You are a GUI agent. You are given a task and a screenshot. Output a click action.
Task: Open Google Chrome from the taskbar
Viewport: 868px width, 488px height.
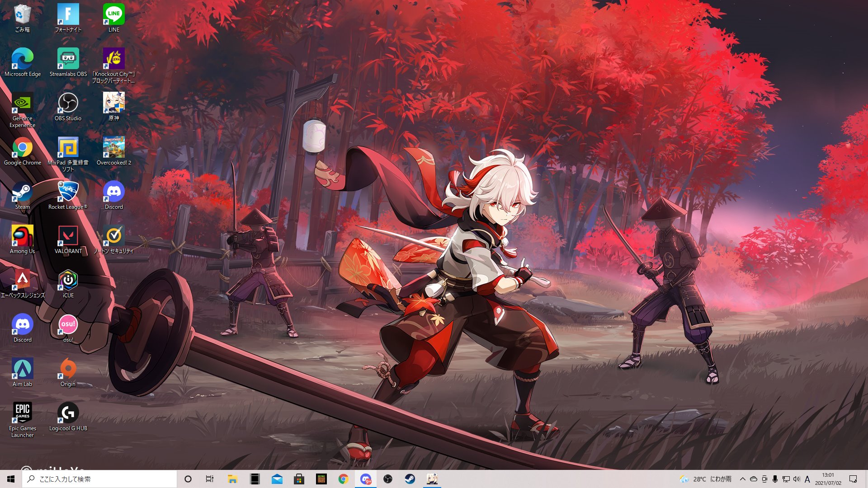coord(343,479)
